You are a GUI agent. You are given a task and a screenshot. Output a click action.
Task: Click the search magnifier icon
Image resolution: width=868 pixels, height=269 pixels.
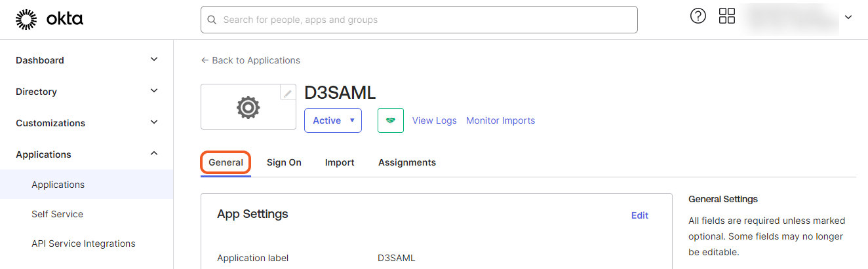tap(212, 20)
